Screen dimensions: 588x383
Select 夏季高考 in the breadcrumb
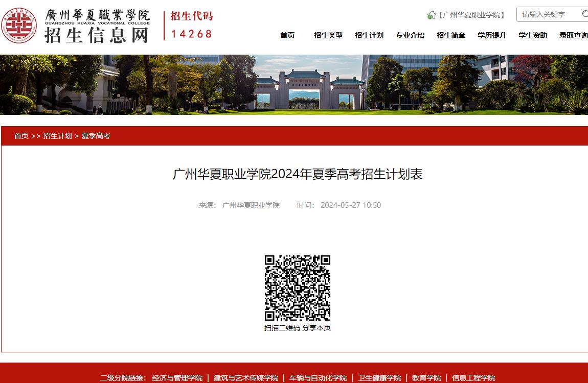coord(96,136)
